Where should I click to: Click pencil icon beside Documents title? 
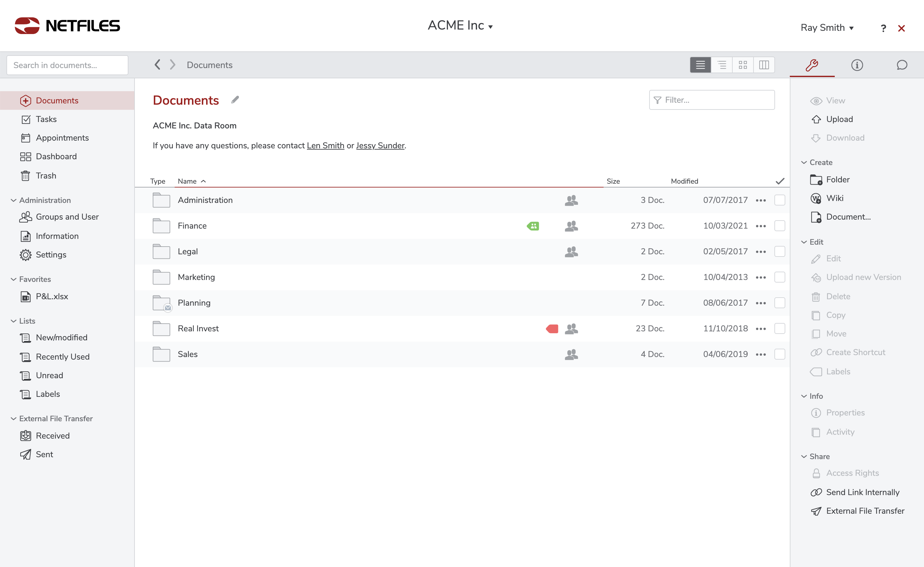tap(235, 100)
